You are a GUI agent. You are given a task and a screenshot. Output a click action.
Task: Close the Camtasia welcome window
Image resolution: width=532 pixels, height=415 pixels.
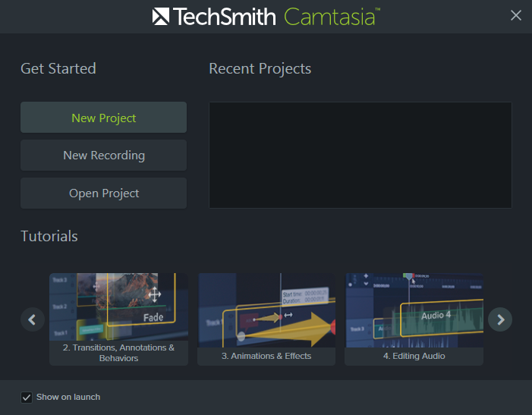[x=516, y=15]
